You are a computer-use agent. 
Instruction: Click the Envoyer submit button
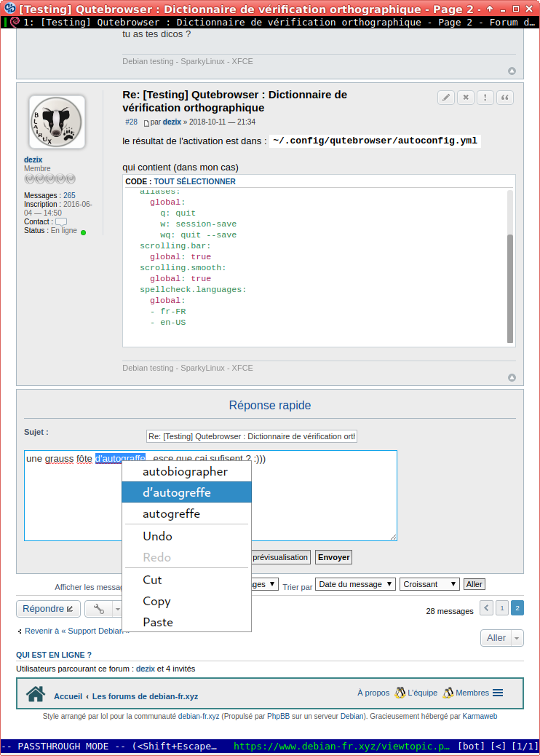coord(333,557)
